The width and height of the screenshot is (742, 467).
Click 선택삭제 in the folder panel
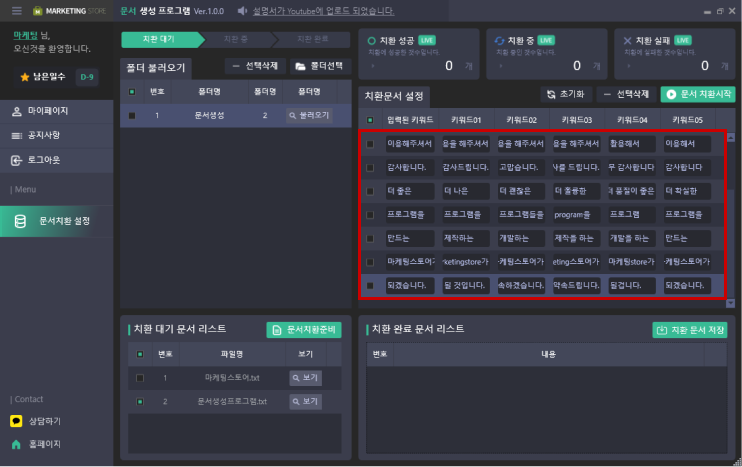tap(256, 66)
